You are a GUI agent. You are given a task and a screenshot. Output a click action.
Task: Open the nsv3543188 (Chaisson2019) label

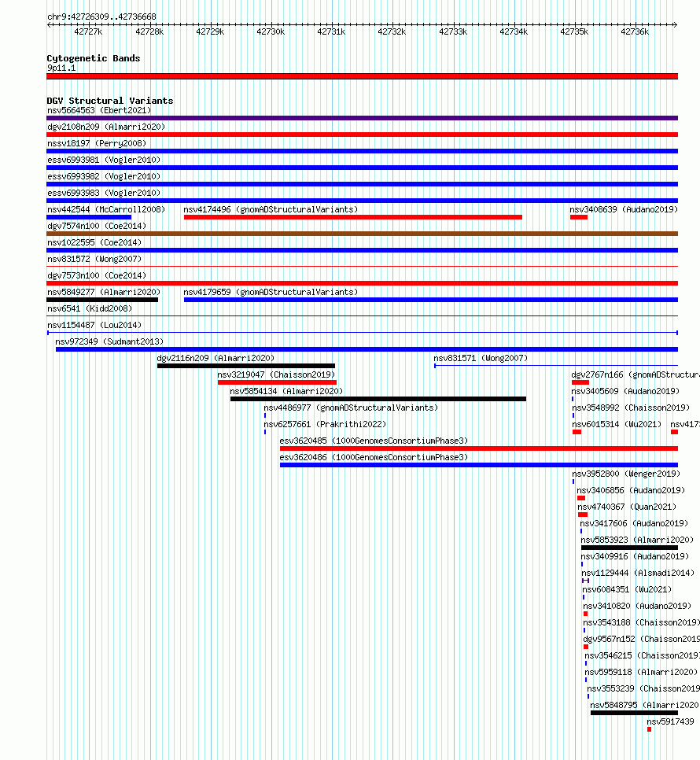pyautogui.click(x=641, y=622)
